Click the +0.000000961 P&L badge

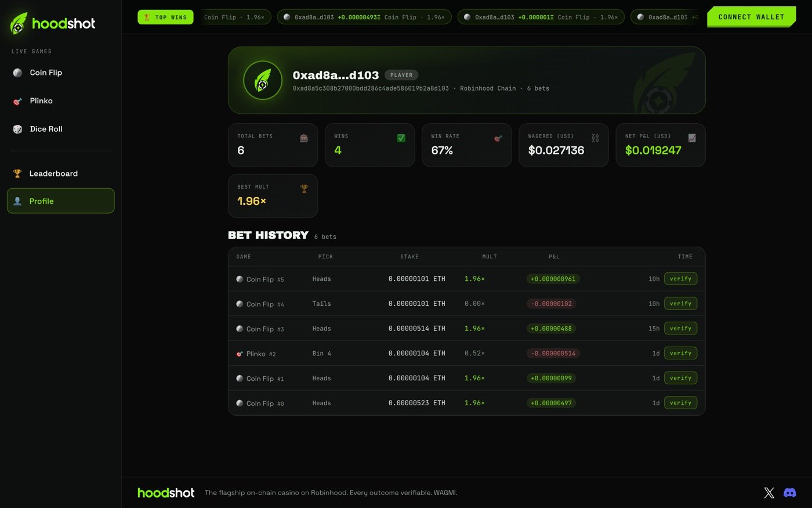(553, 279)
